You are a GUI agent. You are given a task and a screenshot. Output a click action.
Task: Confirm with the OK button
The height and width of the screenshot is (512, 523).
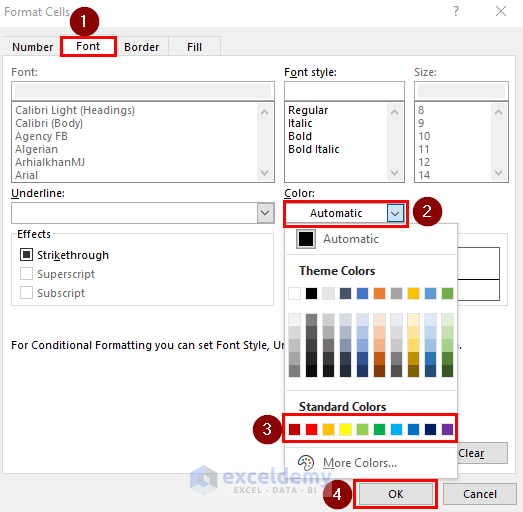[396, 494]
